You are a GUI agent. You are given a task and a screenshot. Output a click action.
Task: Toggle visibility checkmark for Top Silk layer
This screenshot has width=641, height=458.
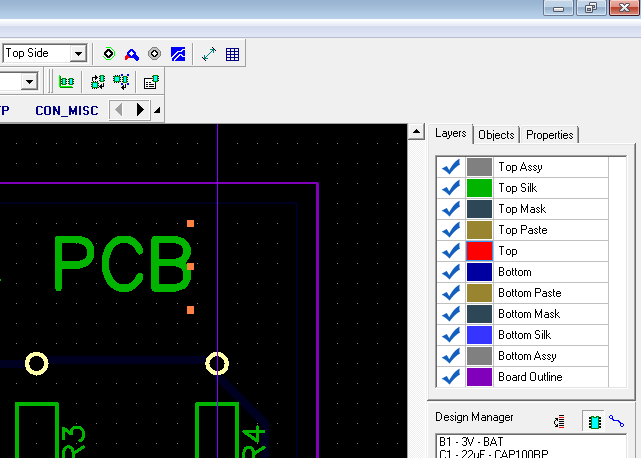pos(451,188)
